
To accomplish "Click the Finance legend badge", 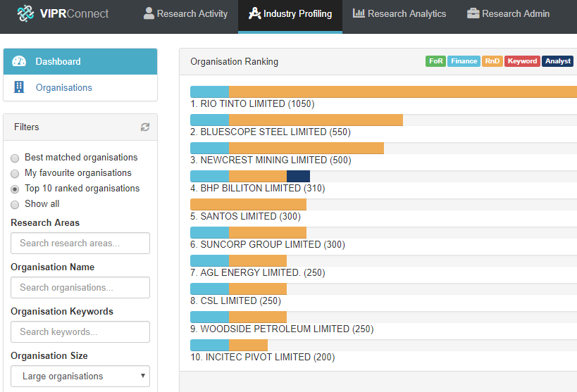I will [464, 61].
